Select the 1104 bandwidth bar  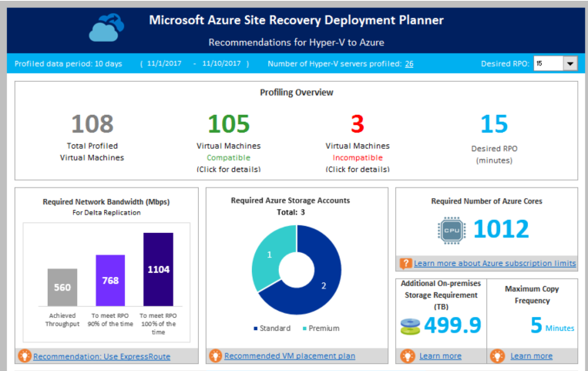pyautogui.click(x=158, y=269)
